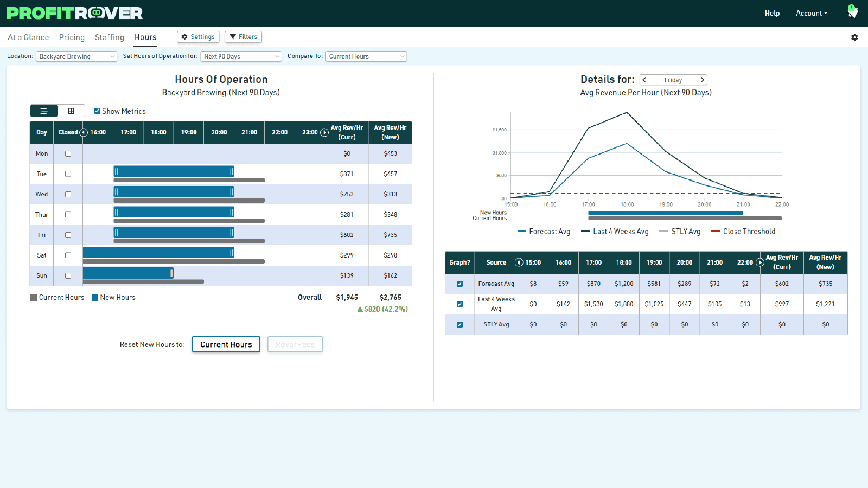Hide Forecast Avg from graph
This screenshot has width=868, height=488.
[459, 284]
